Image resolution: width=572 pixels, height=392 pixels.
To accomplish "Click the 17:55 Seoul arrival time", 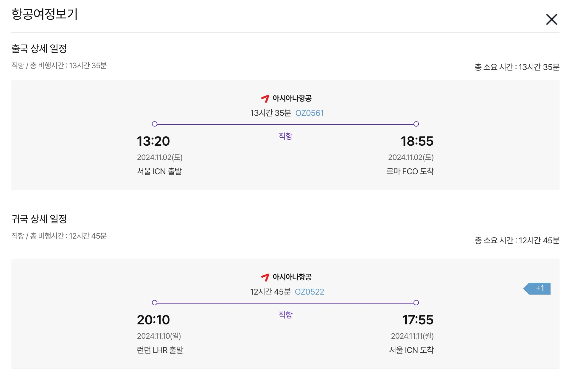I will [x=418, y=320].
